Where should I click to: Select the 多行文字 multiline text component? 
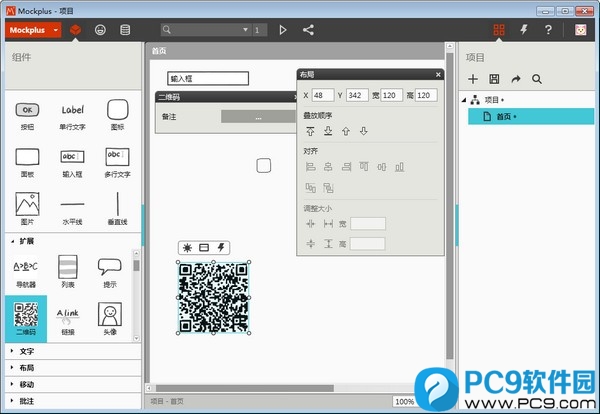point(117,162)
